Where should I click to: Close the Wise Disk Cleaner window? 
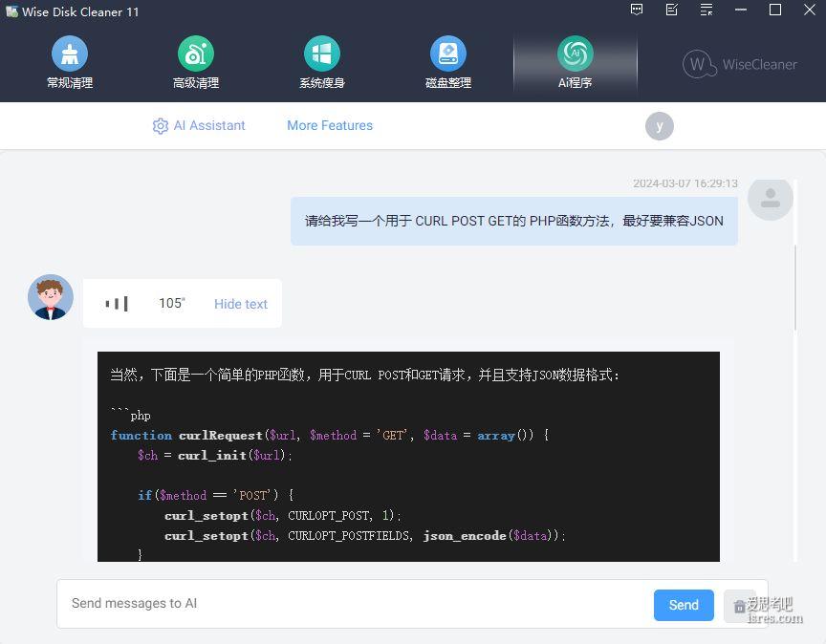coord(810,10)
